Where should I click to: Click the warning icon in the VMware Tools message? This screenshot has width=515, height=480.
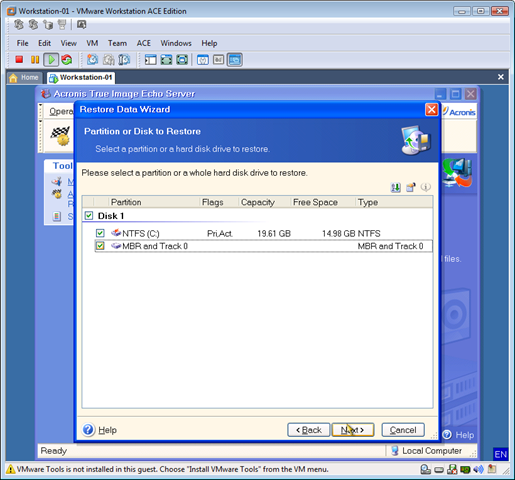point(10,469)
